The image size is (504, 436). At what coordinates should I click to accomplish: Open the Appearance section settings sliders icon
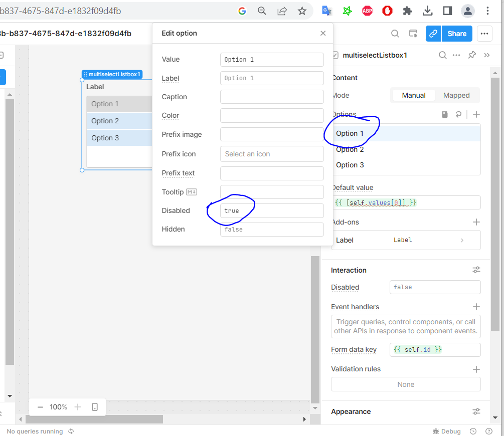coord(476,411)
